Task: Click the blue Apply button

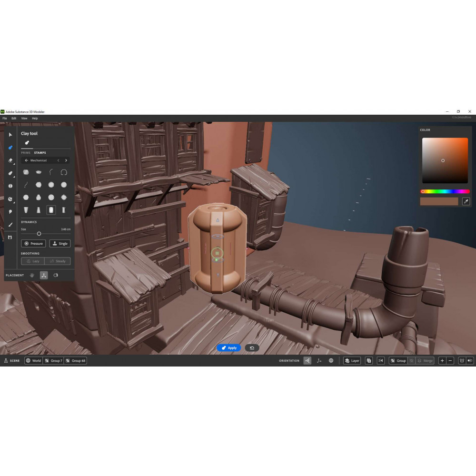Action: [228, 348]
